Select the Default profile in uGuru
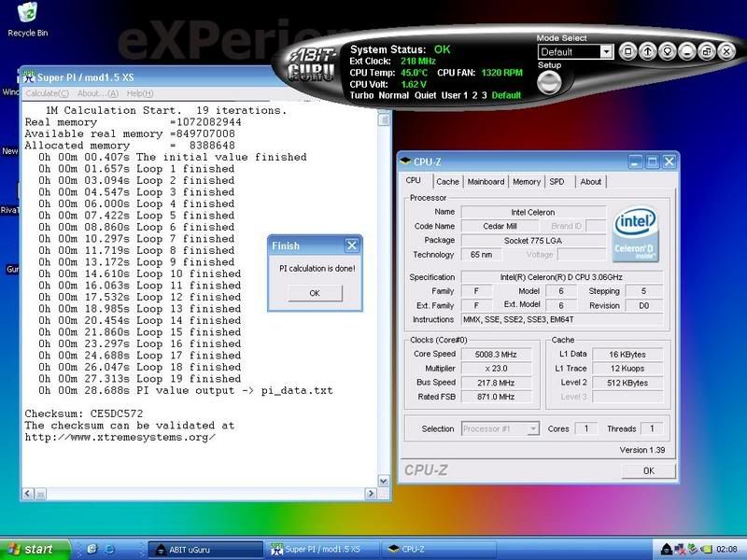Viewport: 747px width, 560px height. 506,95
